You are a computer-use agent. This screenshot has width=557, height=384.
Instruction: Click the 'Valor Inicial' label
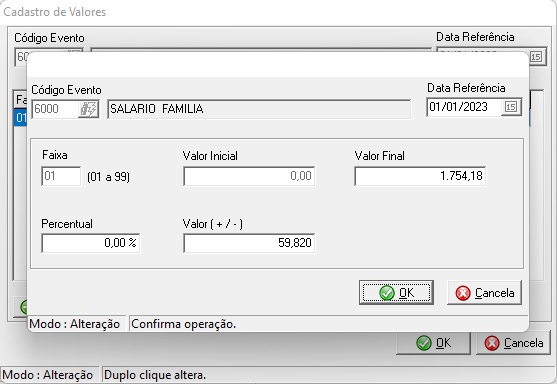pos(210,156)
